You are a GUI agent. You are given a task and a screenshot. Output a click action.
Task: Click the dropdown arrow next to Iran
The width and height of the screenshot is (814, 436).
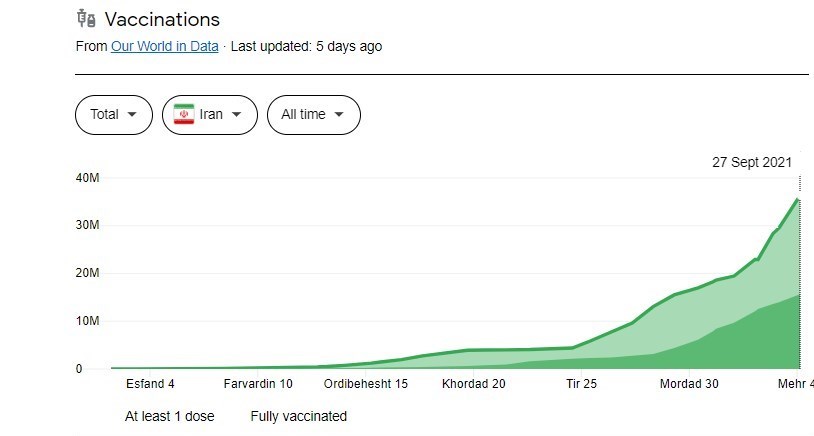[237, 114]
